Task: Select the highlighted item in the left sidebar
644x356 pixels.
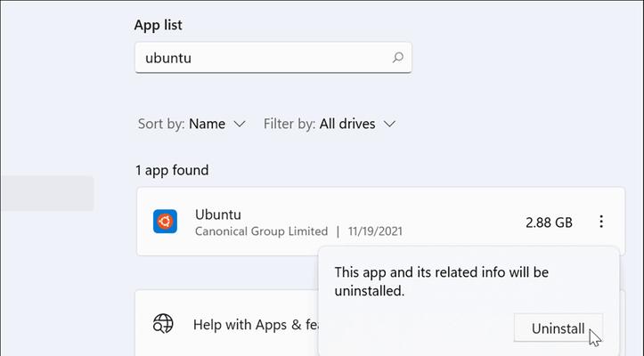Action: [x=47, y=193]
